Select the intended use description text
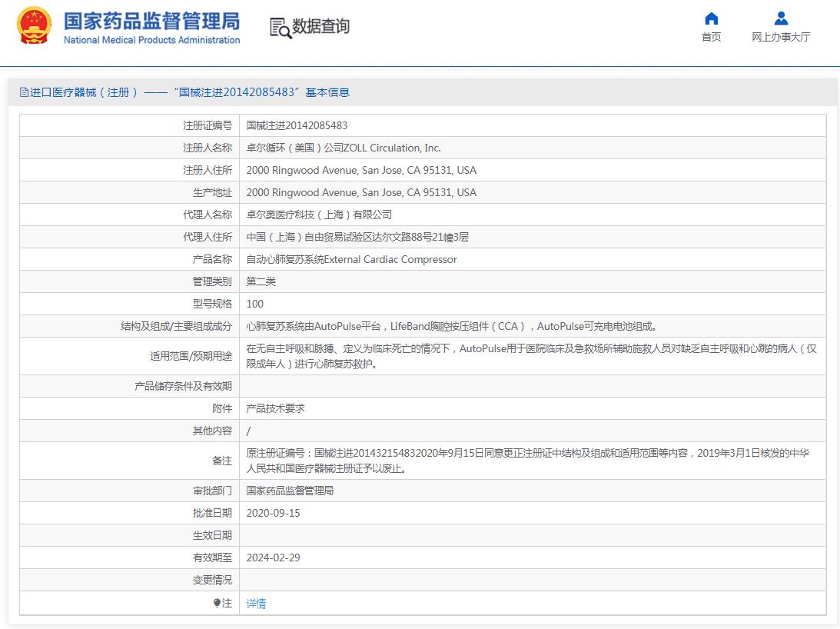 click(531, 356)
